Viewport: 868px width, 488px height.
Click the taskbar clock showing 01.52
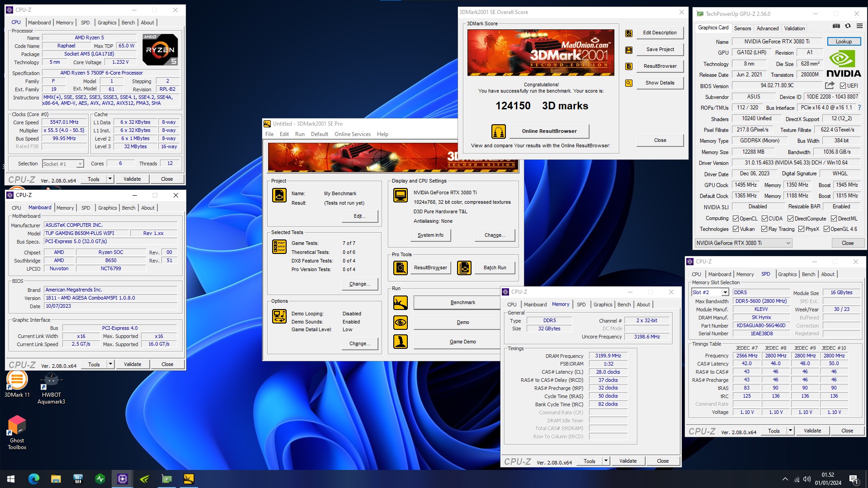[x=828, y=479]
